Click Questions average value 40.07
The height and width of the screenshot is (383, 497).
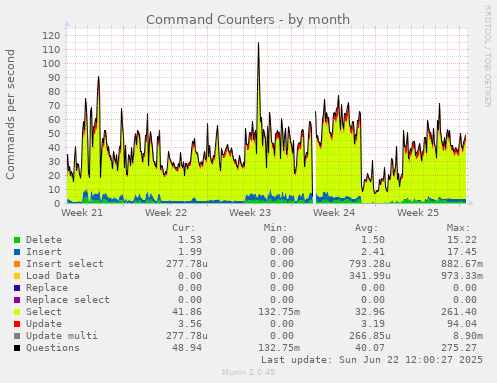tap(370, 348)
